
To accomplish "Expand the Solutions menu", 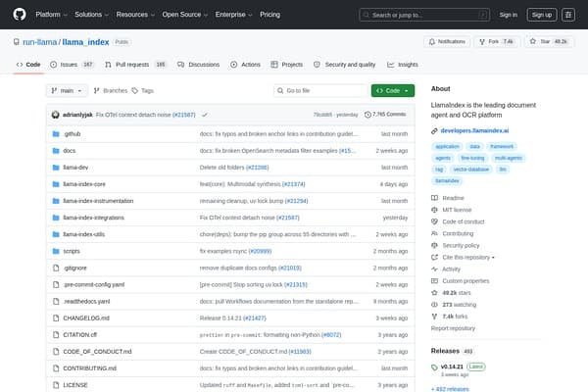I will click(x=91, y=15).
